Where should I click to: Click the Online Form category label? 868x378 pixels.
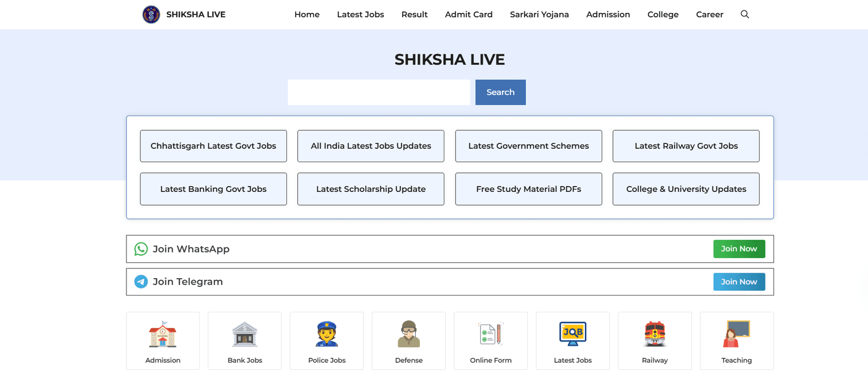(x=491, y=360)
